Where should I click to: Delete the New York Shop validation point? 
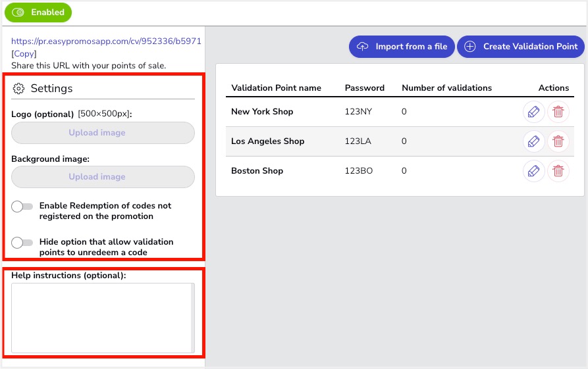coord(558,112)
